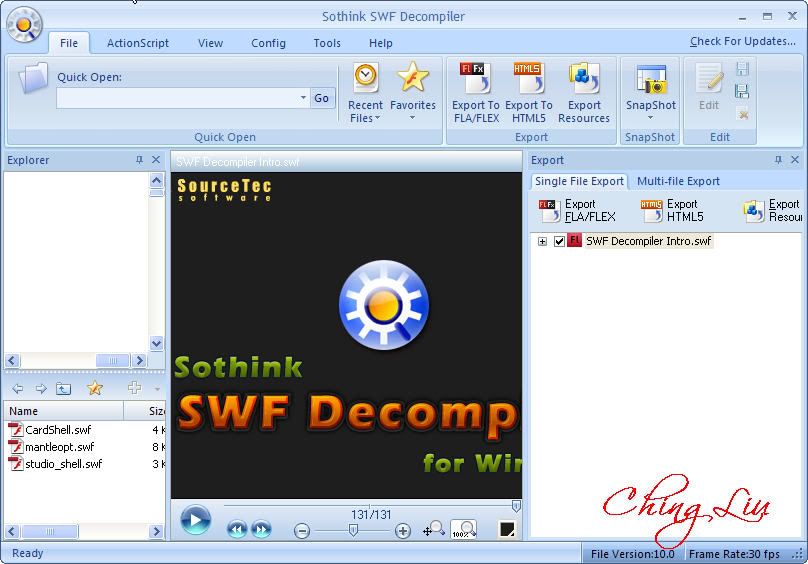Click the background color swatch in player

[x=507, y=530]
